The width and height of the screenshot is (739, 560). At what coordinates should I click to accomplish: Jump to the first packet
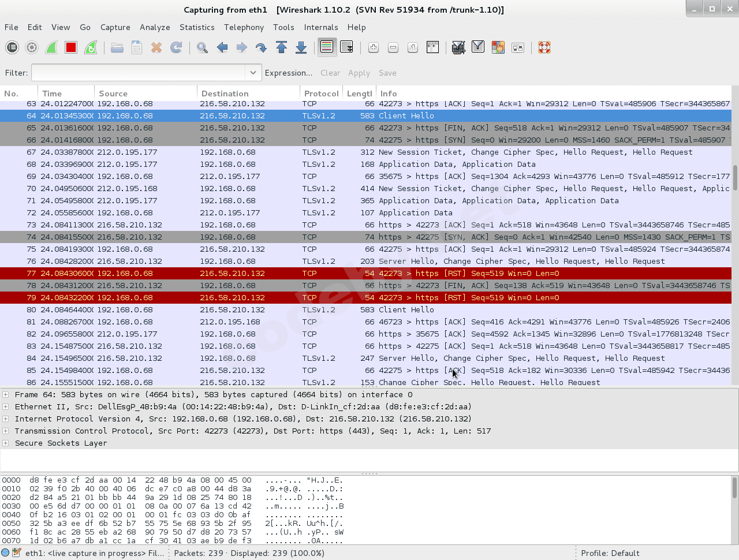[281, 47]
